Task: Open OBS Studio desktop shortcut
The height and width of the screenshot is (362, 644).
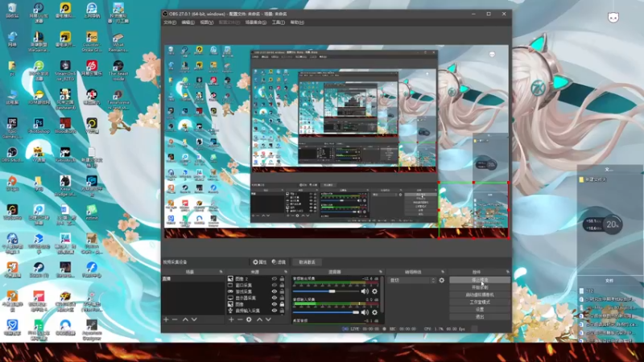Action: [x=12, y=154]
